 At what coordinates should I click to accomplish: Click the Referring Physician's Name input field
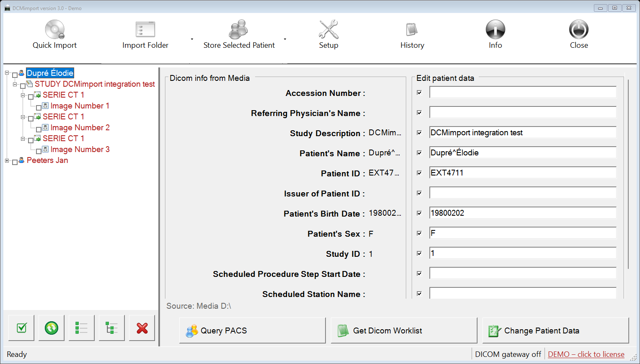[x=523, y=112]
